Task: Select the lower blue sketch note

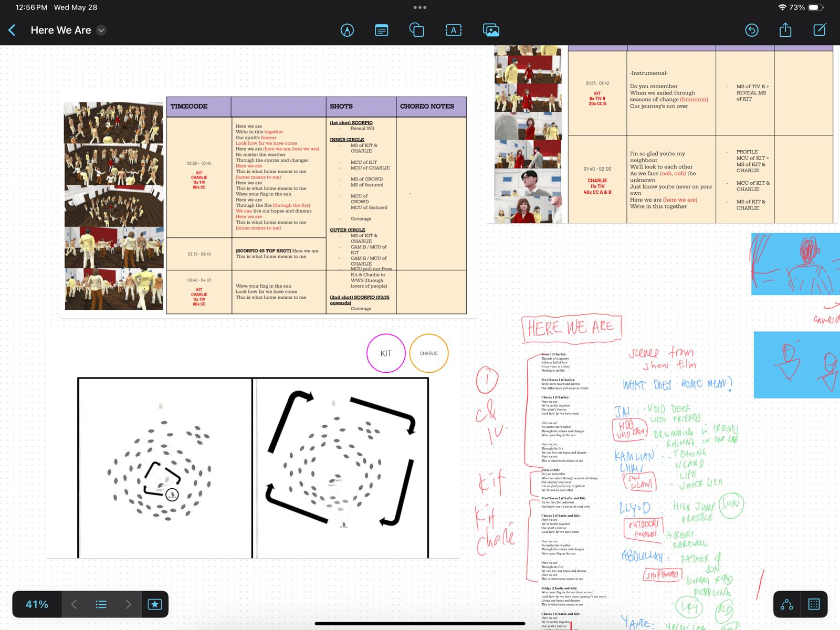Action: (797, 365)
